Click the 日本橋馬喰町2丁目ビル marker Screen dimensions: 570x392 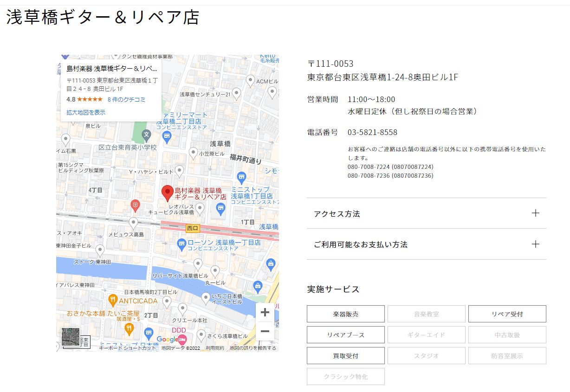click(167, 302)
